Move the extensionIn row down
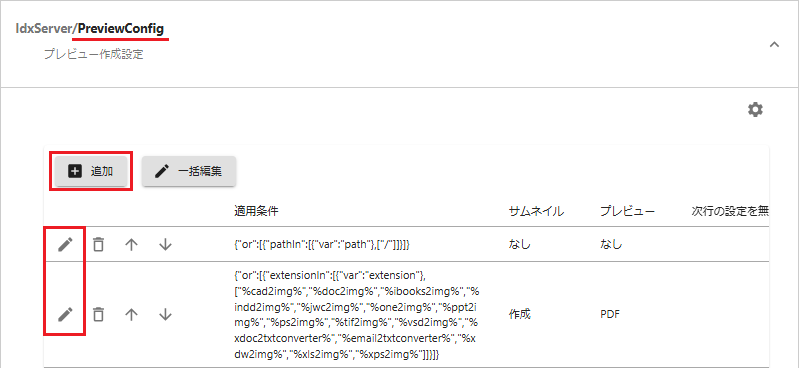 [x=165, y=314]
